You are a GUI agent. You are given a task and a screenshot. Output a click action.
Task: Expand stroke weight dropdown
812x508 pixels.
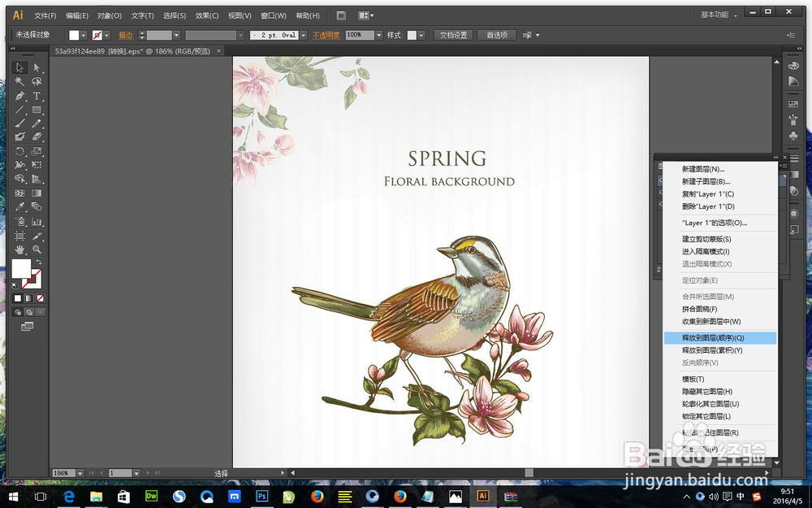point(176,35)
